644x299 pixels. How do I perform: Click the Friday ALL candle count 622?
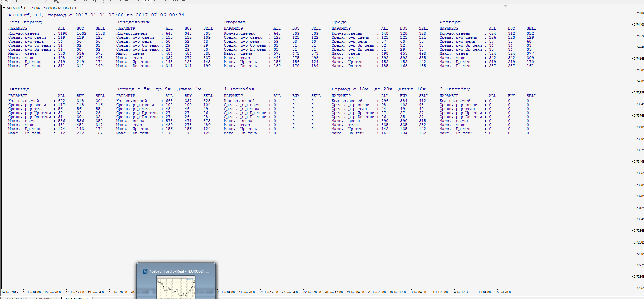point(61,101)
